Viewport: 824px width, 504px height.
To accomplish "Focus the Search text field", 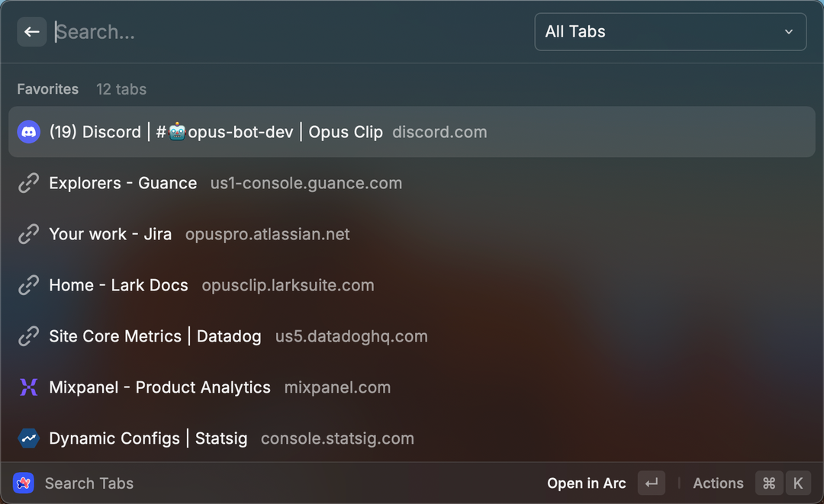I will pos(290,32).
